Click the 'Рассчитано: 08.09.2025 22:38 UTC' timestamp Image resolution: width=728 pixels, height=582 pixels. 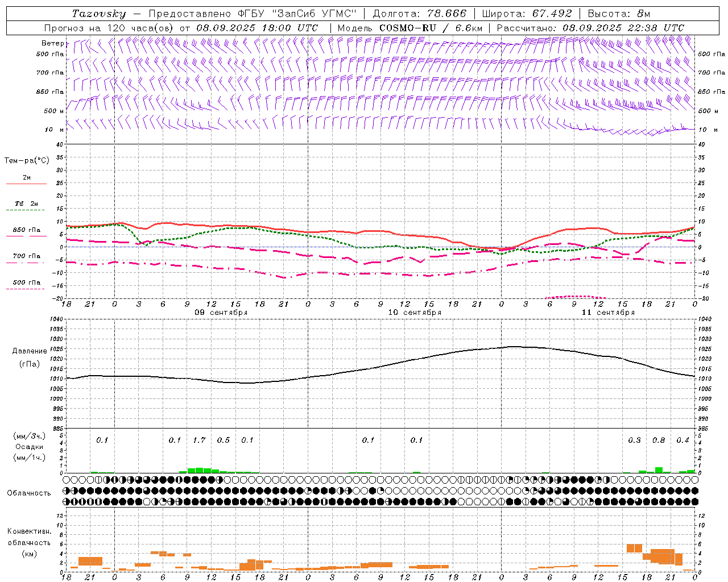click(590, 28)
